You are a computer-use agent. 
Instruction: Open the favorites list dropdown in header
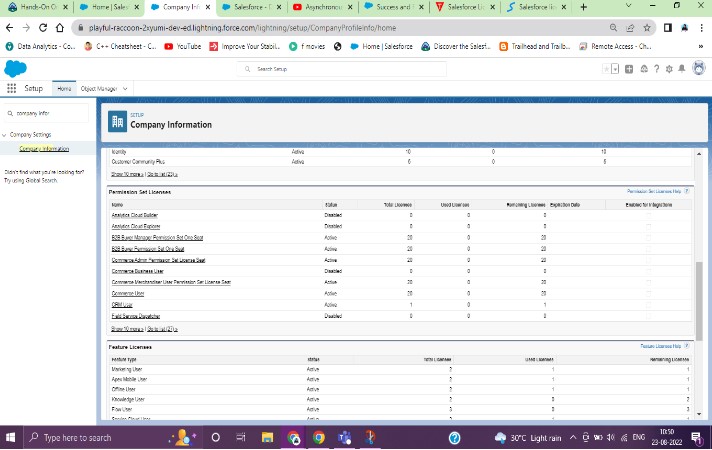(615, 69)
